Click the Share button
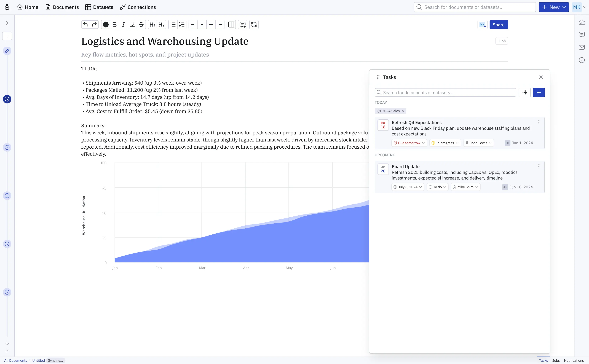Image resolution: width=589 pixels, height=364 pixels. click(x=499, y=24)
